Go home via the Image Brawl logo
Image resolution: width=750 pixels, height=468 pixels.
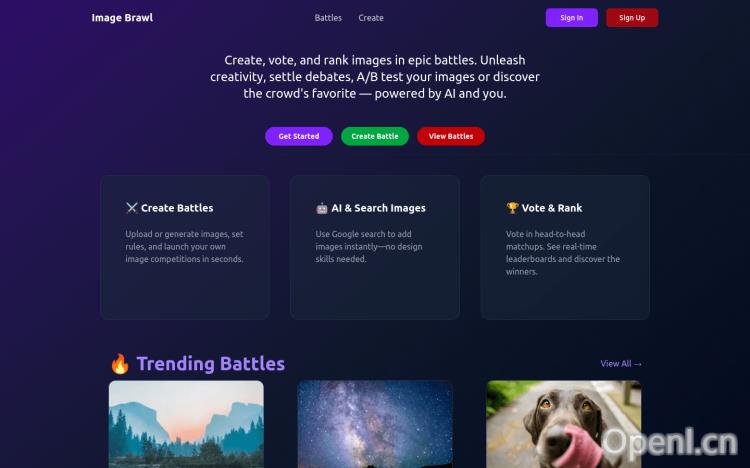(122, 18)
